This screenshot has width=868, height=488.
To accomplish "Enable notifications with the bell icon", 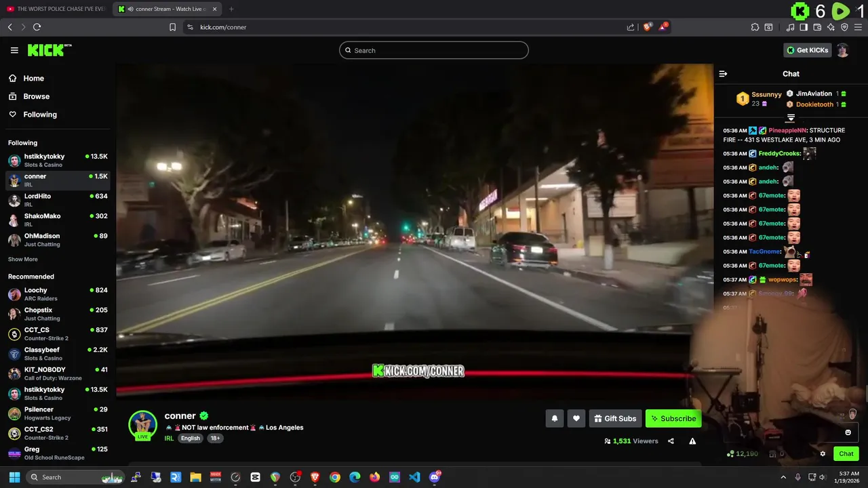I will coord(555,419).
